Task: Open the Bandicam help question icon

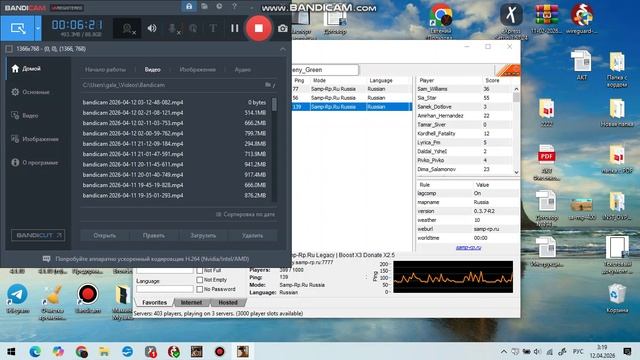Action: pyautogui.click(x=234, y=6)
